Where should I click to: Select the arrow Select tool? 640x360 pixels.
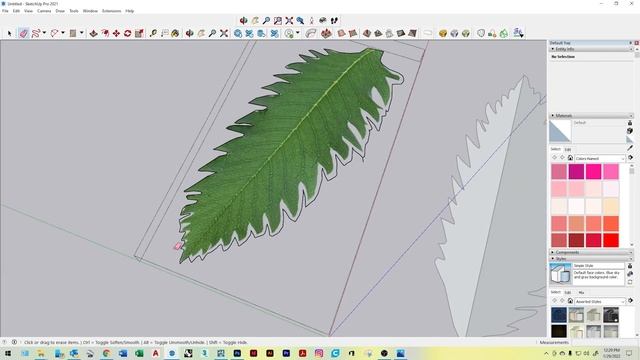(x=10, y=33)
